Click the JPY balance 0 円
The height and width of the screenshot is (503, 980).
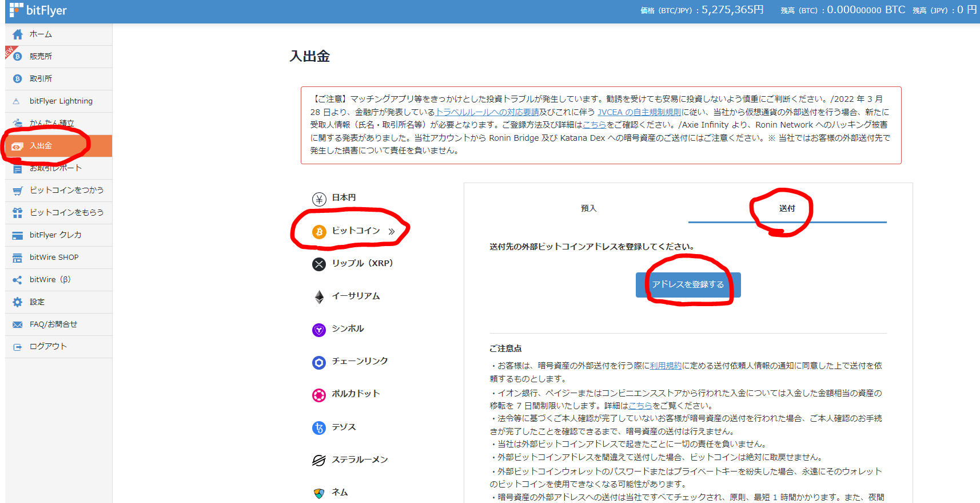(967, 10)
